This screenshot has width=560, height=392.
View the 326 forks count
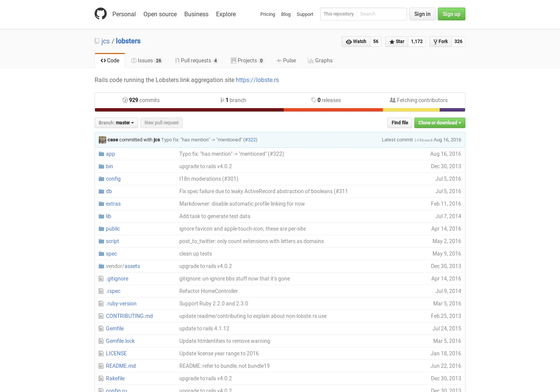click(458, 42)
